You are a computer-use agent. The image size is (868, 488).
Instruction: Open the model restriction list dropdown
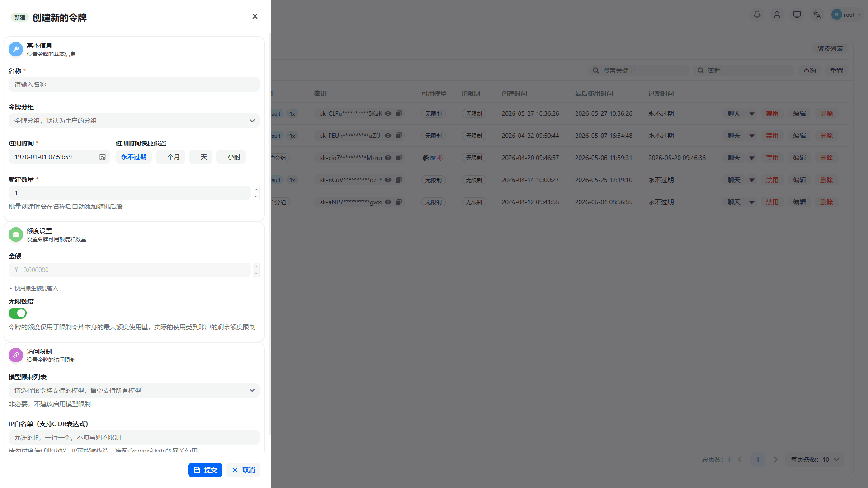pos(134,390)
